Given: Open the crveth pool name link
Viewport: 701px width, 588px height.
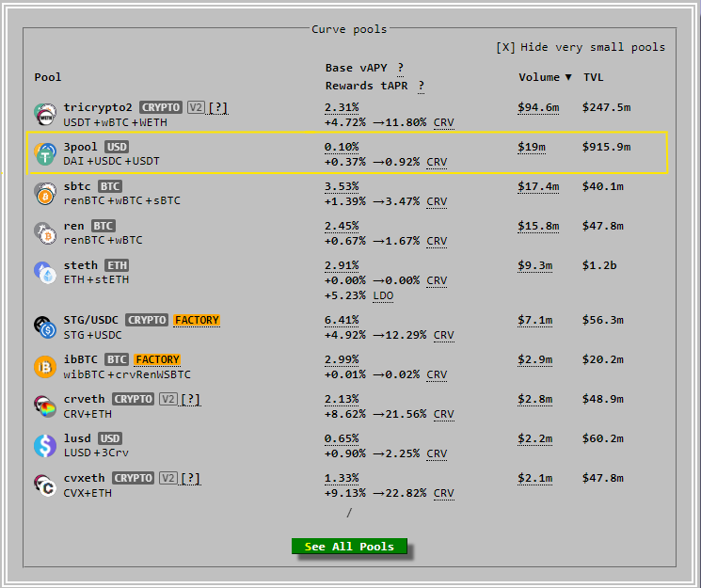Looking at the screenshot, I should pyautogui.click(x=84, y=399).
